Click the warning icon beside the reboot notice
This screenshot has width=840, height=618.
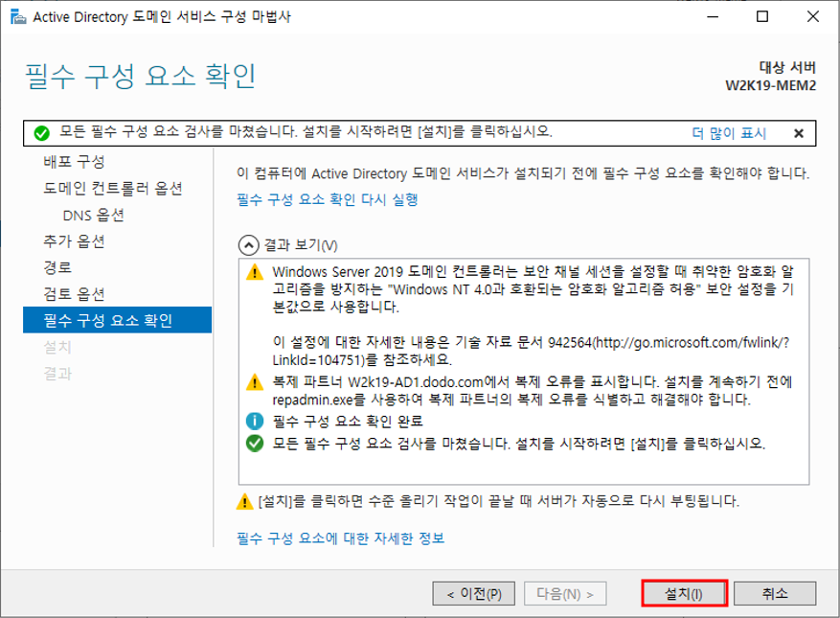coord(245,501)
